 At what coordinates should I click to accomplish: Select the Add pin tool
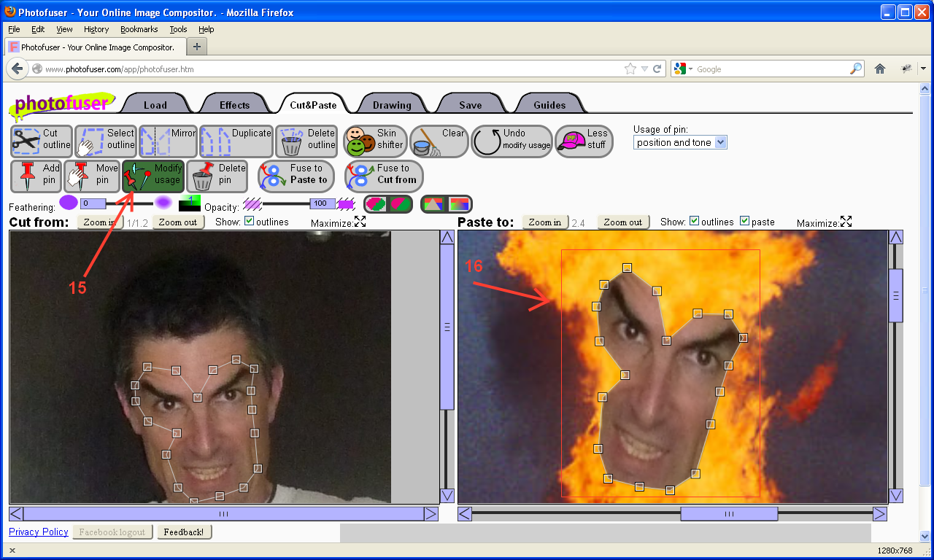tap(36, 176)
